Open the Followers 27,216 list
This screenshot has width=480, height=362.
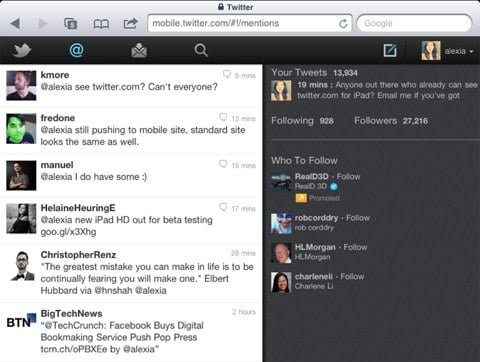point(391,121)
